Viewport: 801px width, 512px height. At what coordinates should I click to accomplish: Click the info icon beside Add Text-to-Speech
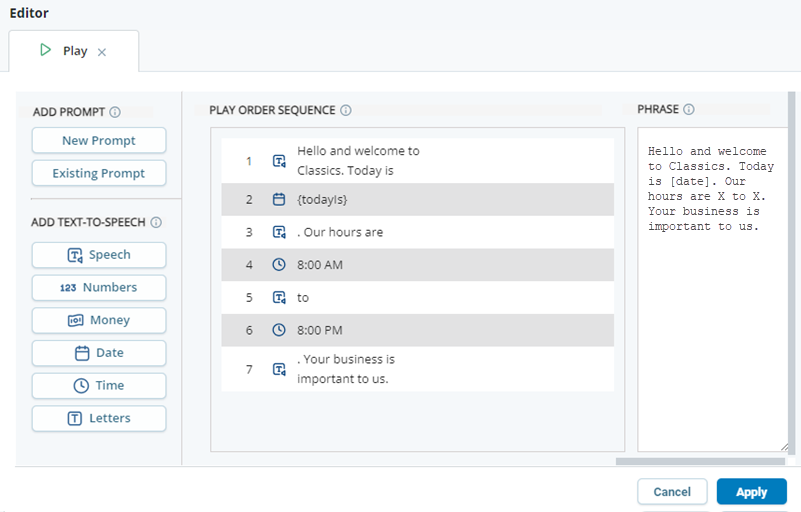(x=156, y=223)
